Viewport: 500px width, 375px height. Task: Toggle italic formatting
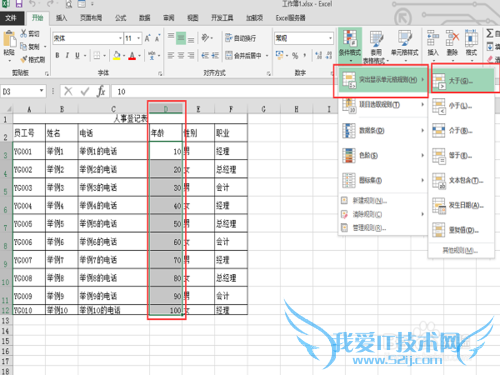coord(67,55)
